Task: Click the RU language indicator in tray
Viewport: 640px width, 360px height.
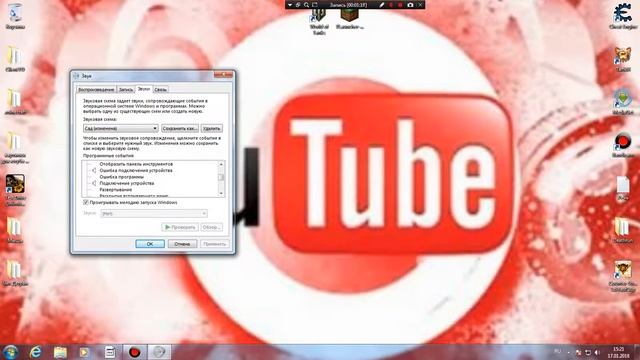Action: 558,352
